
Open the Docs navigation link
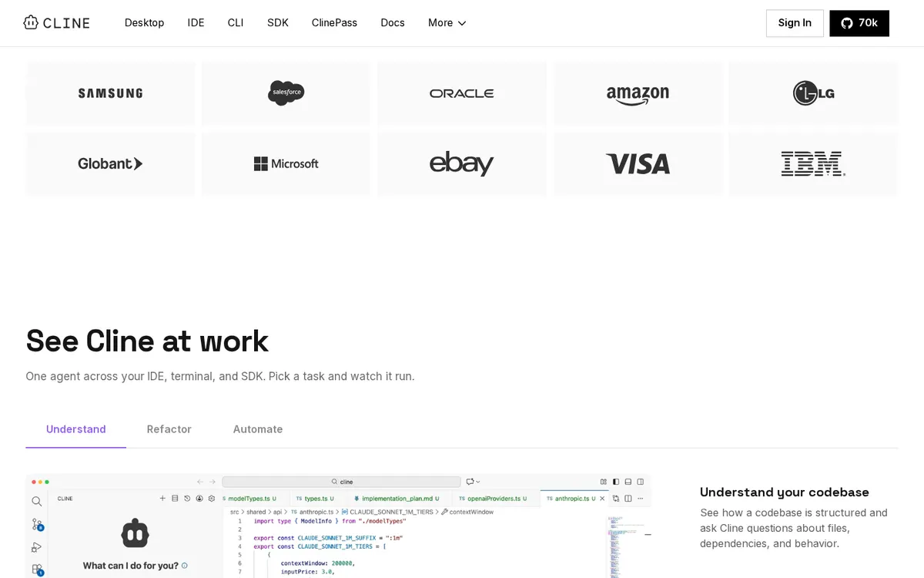393,22
